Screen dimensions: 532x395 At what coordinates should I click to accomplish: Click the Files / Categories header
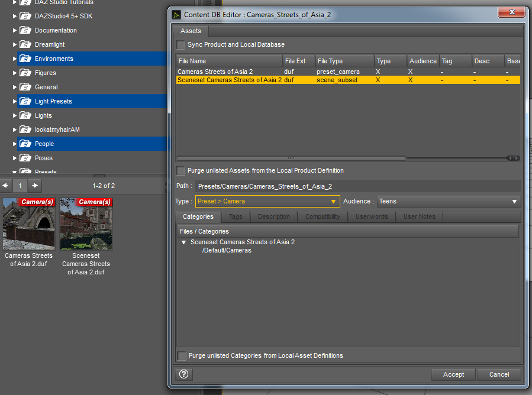coord(349,231)
